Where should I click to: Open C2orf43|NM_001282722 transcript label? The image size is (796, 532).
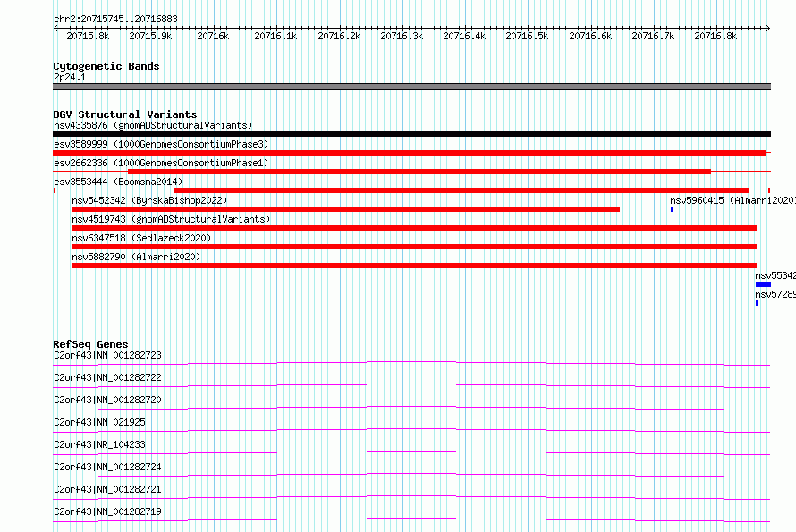tap(107, 377)
